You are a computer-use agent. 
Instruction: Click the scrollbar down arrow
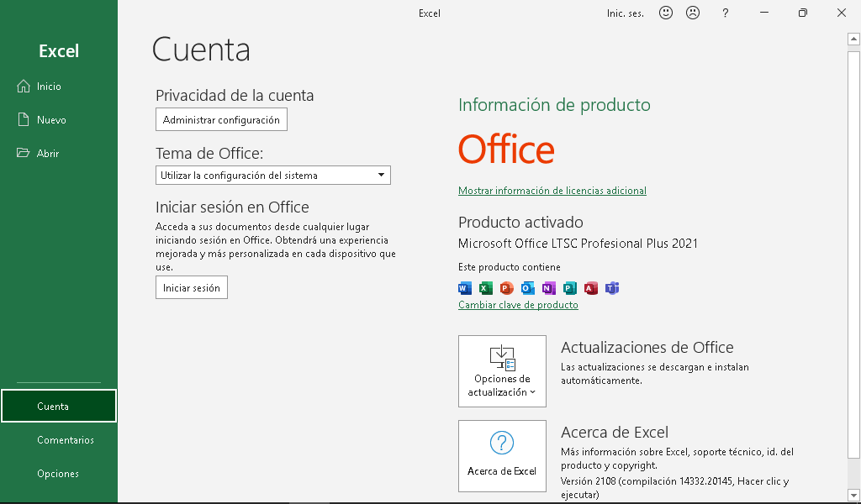pyautogui.click(x=853, y=496)
